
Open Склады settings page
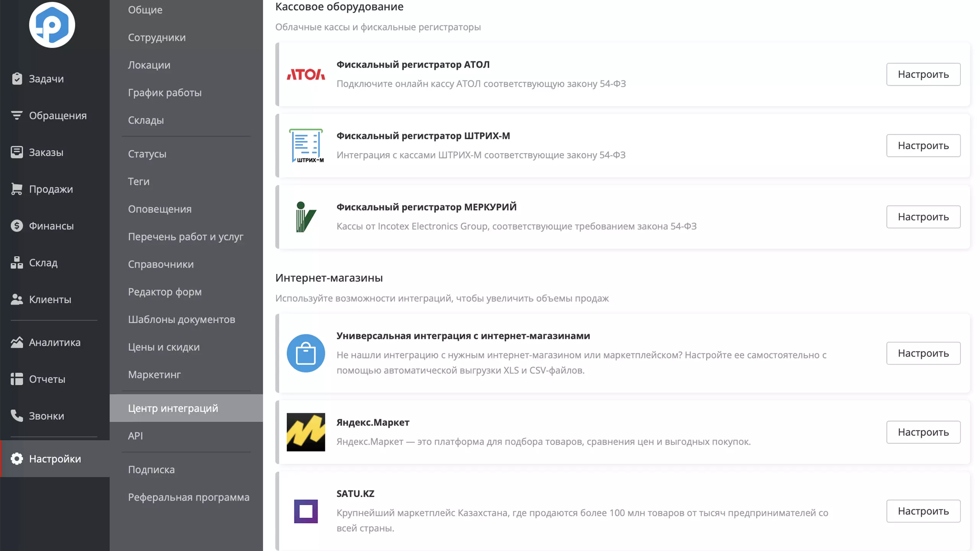click(186, 120)
